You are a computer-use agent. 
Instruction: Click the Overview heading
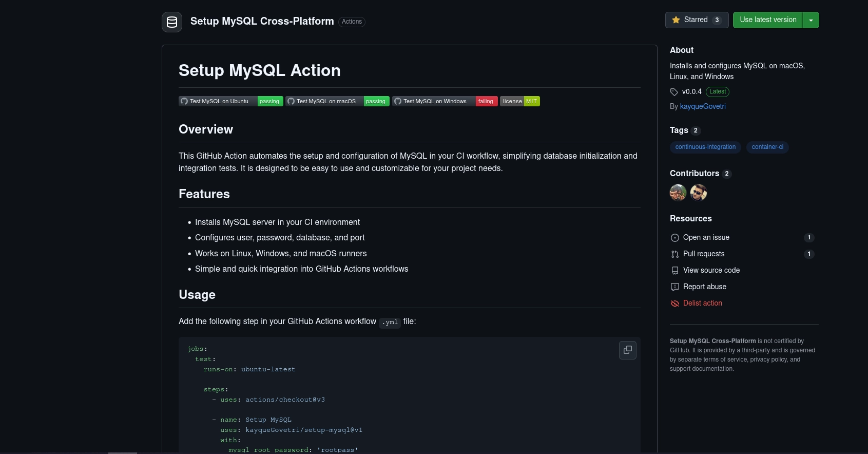[206, 129]
